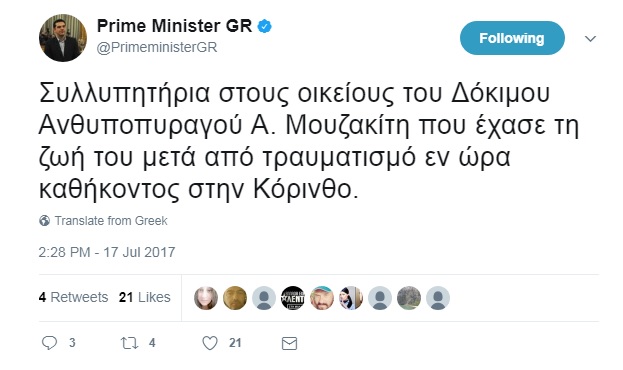This screenshot has height=370, width=623.
Task: Open the 2:28 PM - 17 Jul 2017 timestamp
Action: click(x=107, y=252)
